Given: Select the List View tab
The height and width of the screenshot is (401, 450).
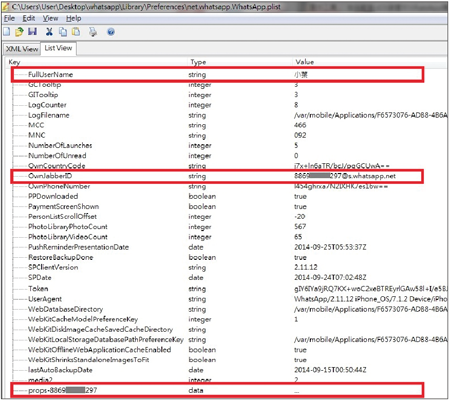Looking at the screenshot, I should 58,48.
